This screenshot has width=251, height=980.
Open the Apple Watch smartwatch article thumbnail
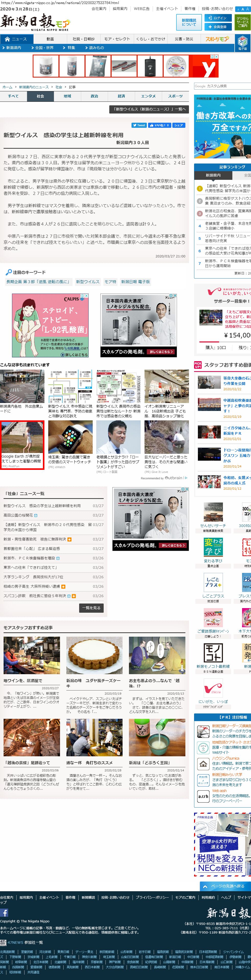[70, 437]
